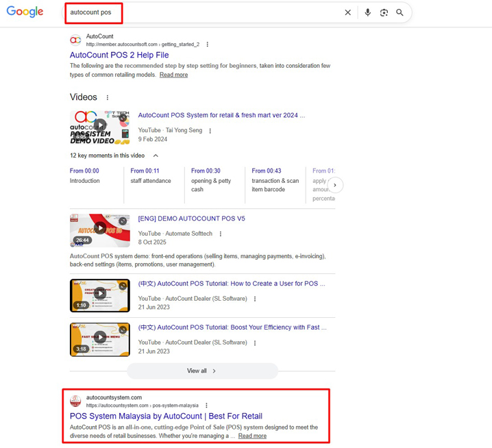Open options for Tai Yong Seng video
The height and width of the screenshot is (448, 492).
[210, 131]
